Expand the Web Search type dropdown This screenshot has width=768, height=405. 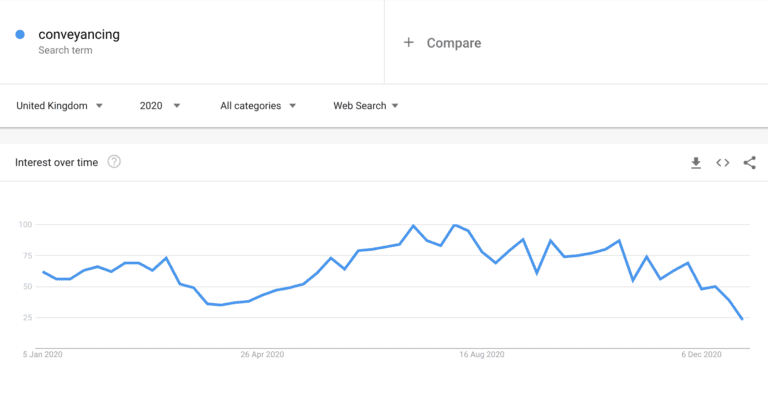click(x=365, y=106)
